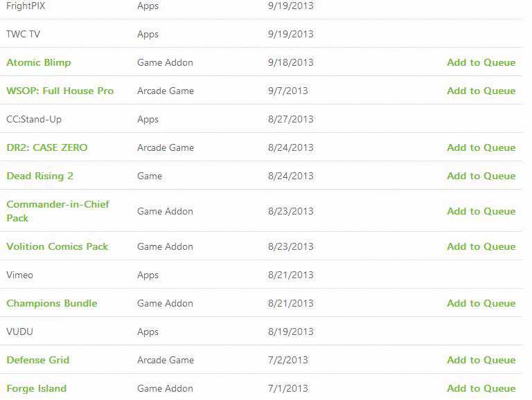Image resolution: width=532 pixels, height=400 pixels.
Task: Open Volition Comics Pack link
Action: 57,246
